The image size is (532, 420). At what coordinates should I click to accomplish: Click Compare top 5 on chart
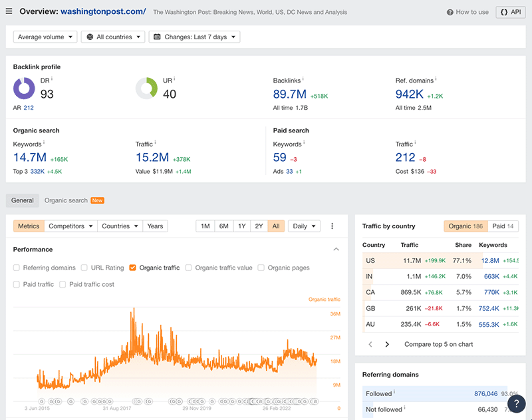(438, 344)
